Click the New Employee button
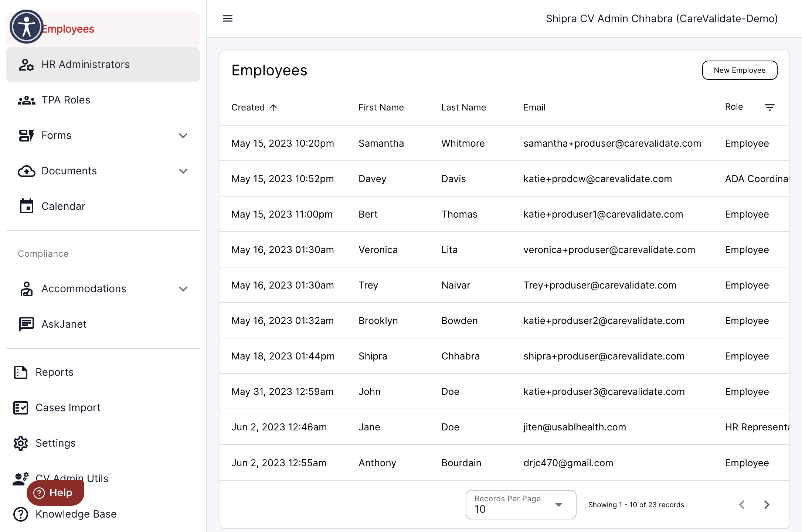 tap(740, 70)
